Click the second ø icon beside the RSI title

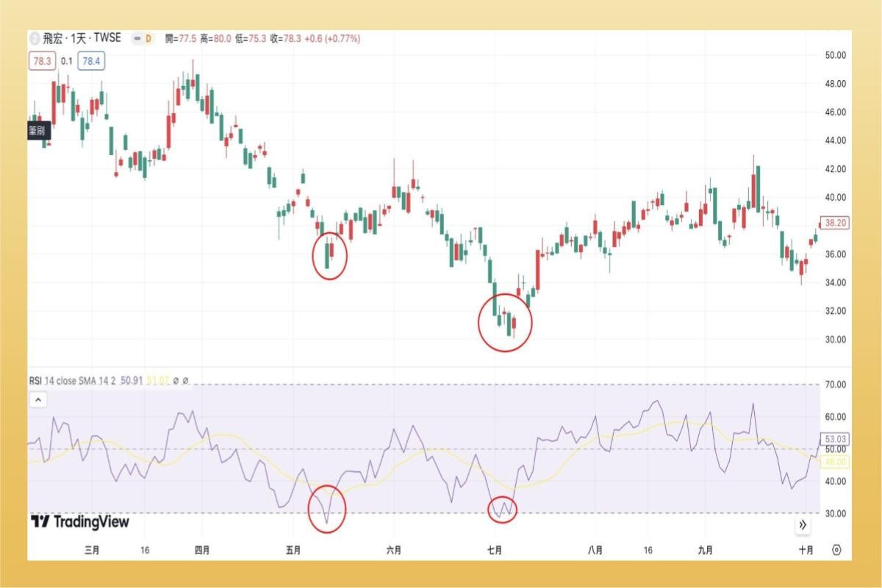click(185, 381)
